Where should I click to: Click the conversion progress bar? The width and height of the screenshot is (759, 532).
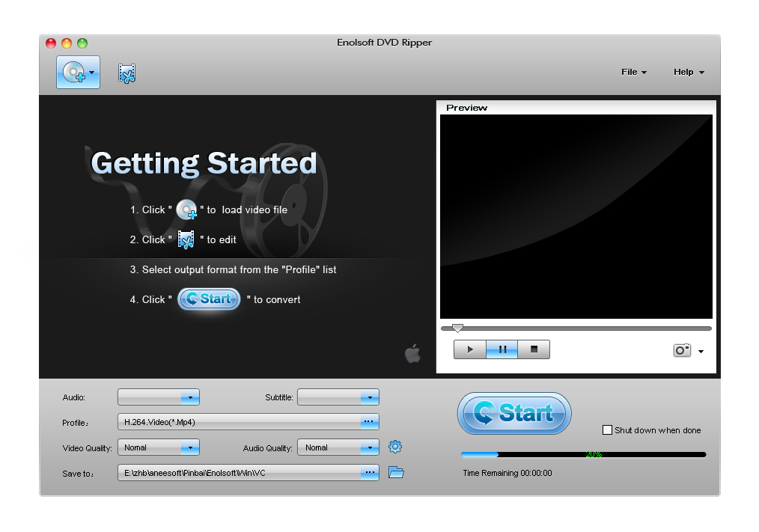583,454
